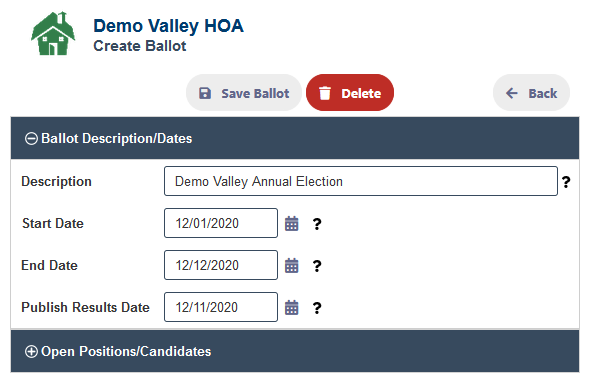Collapse the Ballot Description/Dates minus icon

point(31,138)
